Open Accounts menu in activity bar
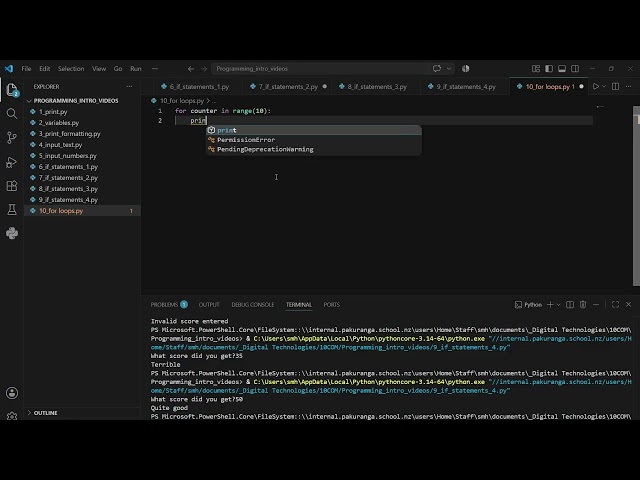The image size is (640, 480). [x=12, y=393]
